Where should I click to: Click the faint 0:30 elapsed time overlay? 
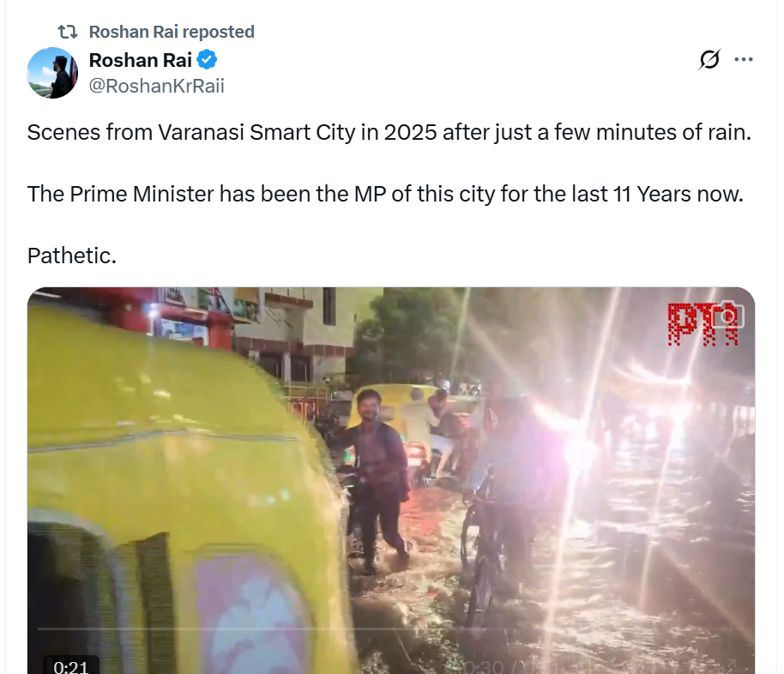(x=482, y=667)
